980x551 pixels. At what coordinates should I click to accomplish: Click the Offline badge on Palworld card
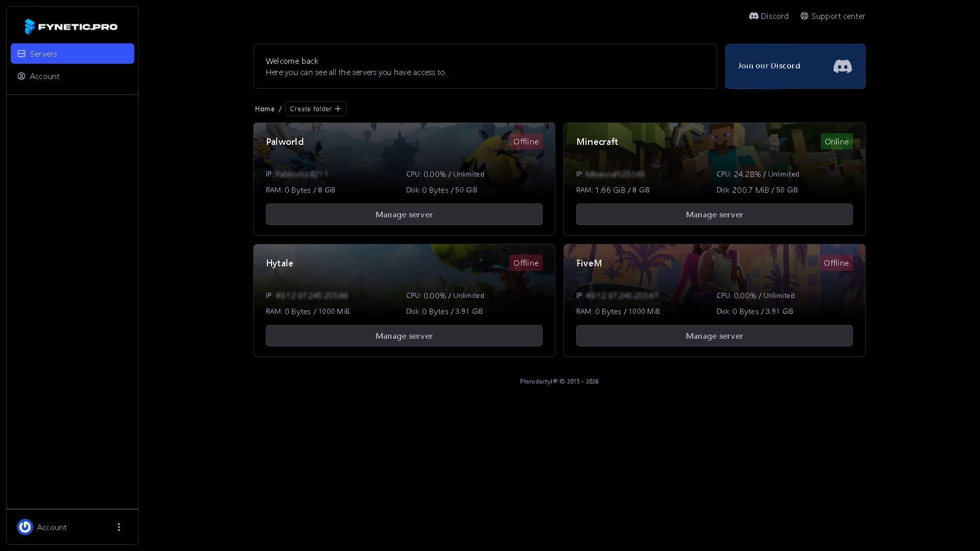coord(526,142)
